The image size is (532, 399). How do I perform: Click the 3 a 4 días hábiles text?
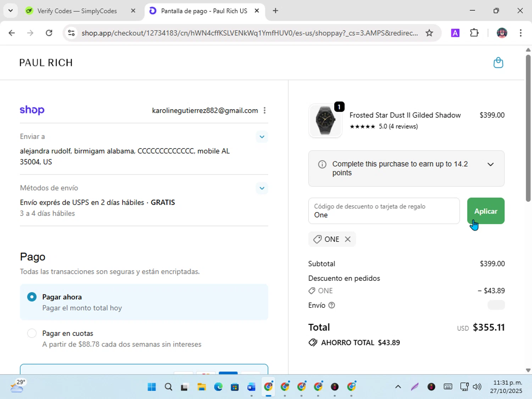tap(48, 214)
